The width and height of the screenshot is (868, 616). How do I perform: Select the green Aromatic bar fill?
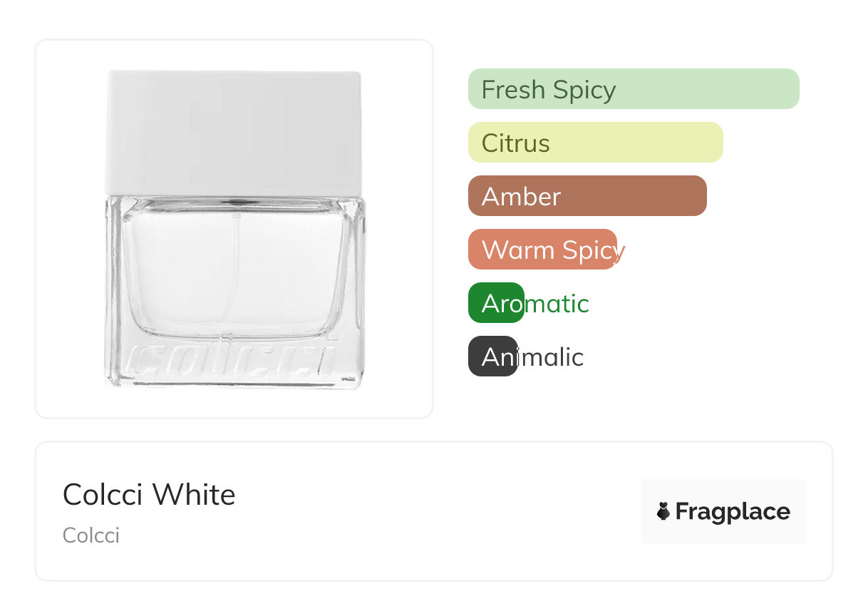[495, 303]
